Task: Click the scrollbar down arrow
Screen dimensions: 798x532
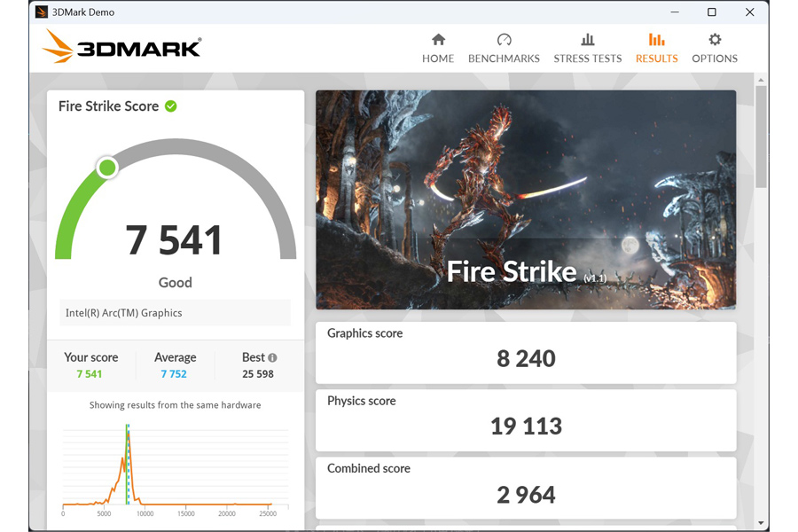Action: [761, 523]
